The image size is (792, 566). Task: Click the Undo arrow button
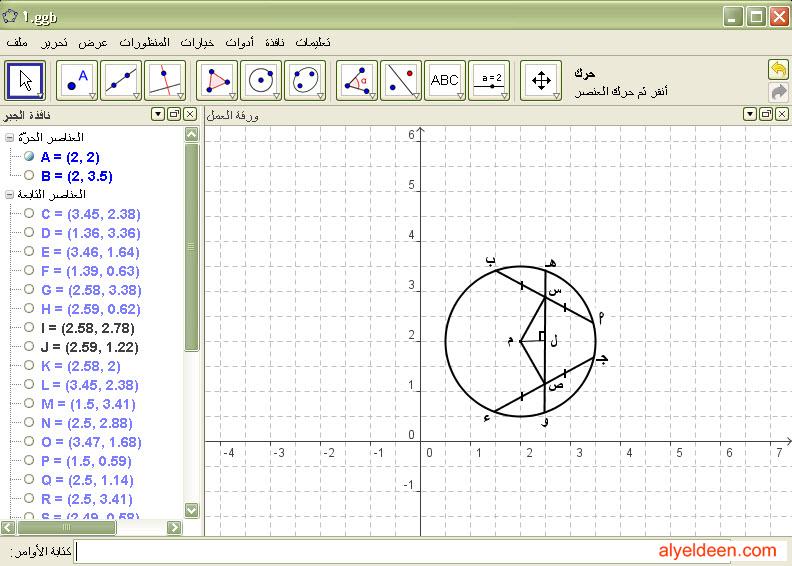click(778, 69)
